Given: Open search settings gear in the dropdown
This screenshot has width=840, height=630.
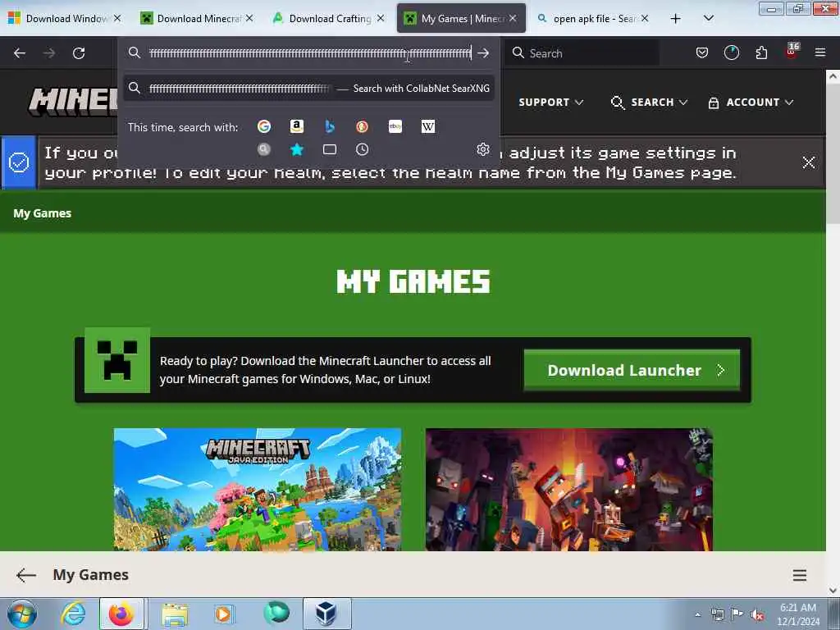Looking at the screenshot, I should pos(482,149).
